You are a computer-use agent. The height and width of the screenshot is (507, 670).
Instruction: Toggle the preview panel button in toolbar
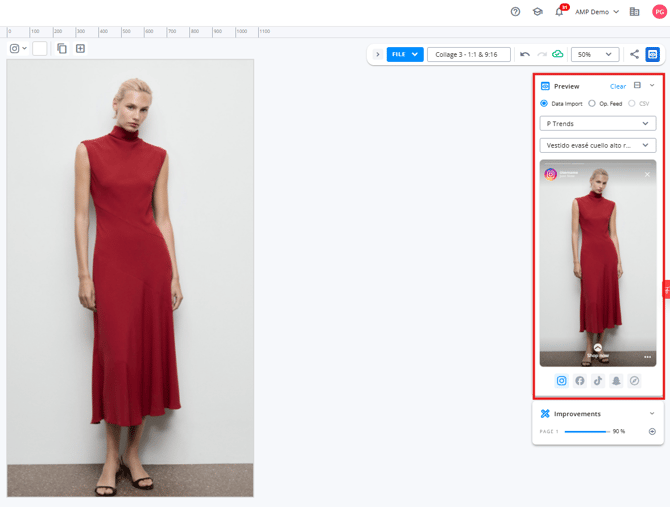(652, 54)
